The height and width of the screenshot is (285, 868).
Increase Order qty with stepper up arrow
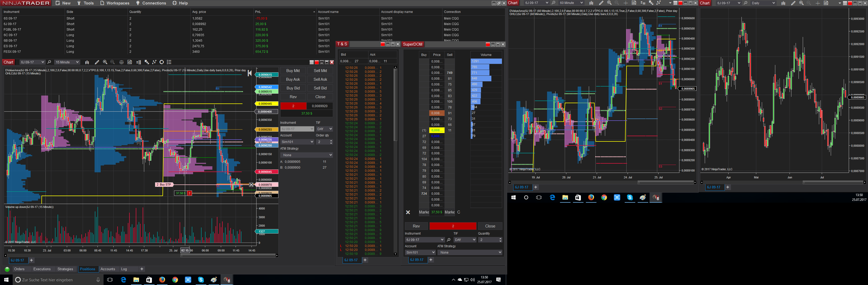[x=331, y=141]
